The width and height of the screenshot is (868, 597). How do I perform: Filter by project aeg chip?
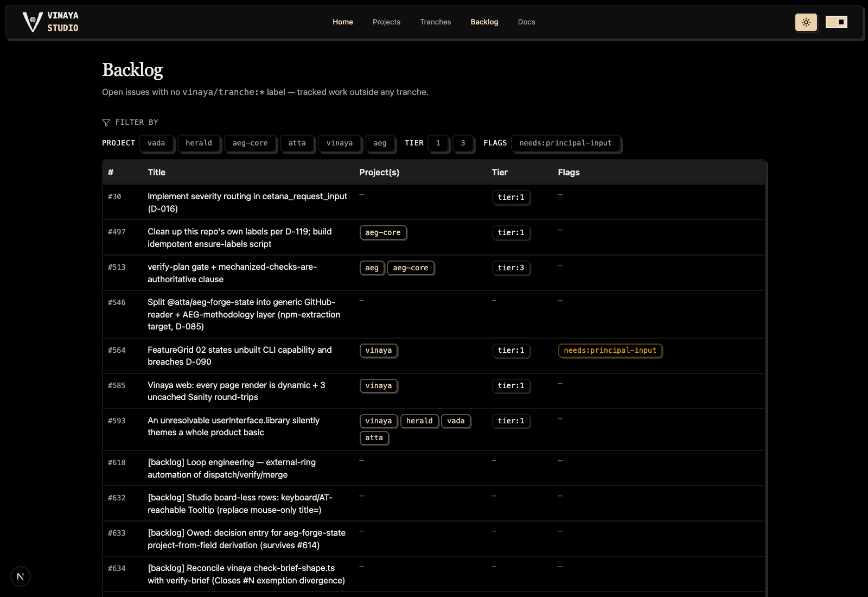tap(380, 143)
